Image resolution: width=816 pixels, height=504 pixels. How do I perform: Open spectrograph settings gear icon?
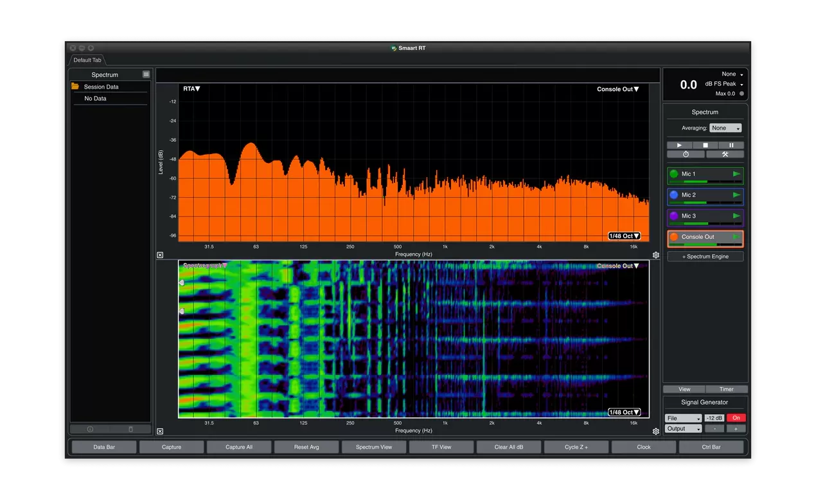tap(656, 431)
